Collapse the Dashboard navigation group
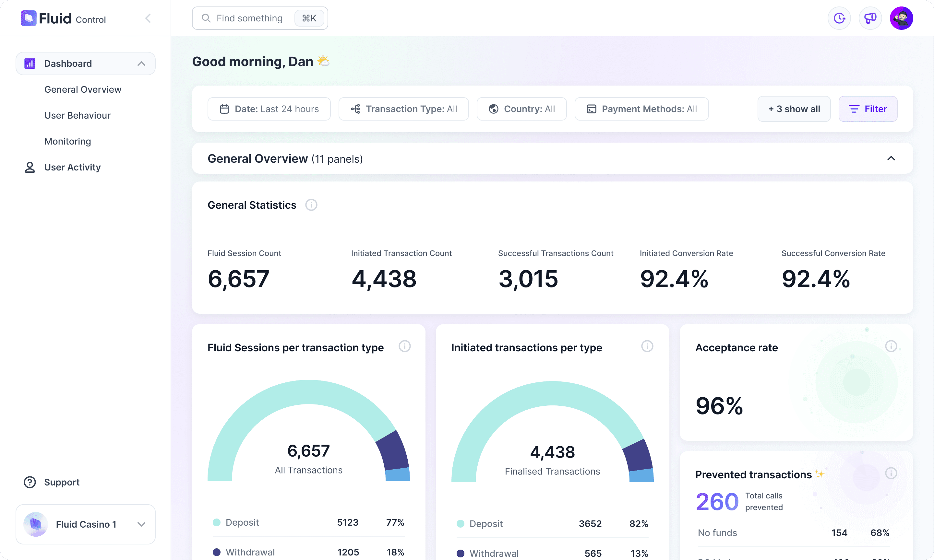The image size is (934, 560). 141,64
